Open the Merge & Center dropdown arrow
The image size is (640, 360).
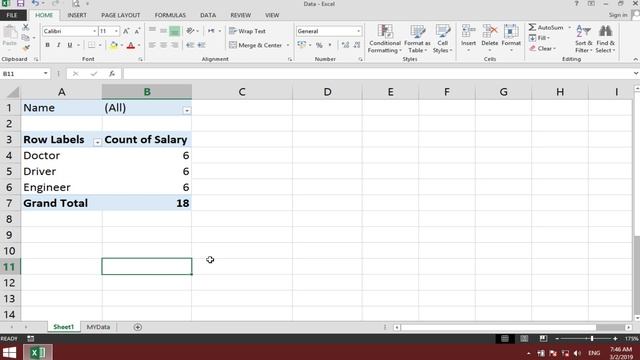pos(288,45)
